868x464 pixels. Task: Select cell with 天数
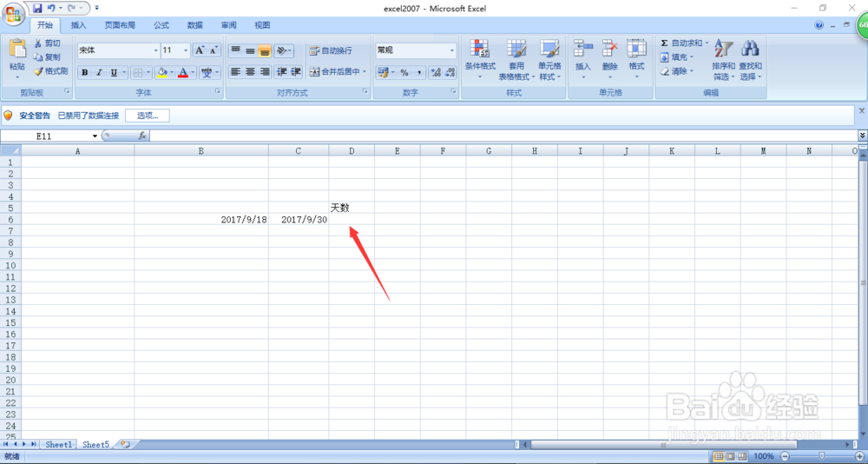pyautogui.click(x=352, y=208)
